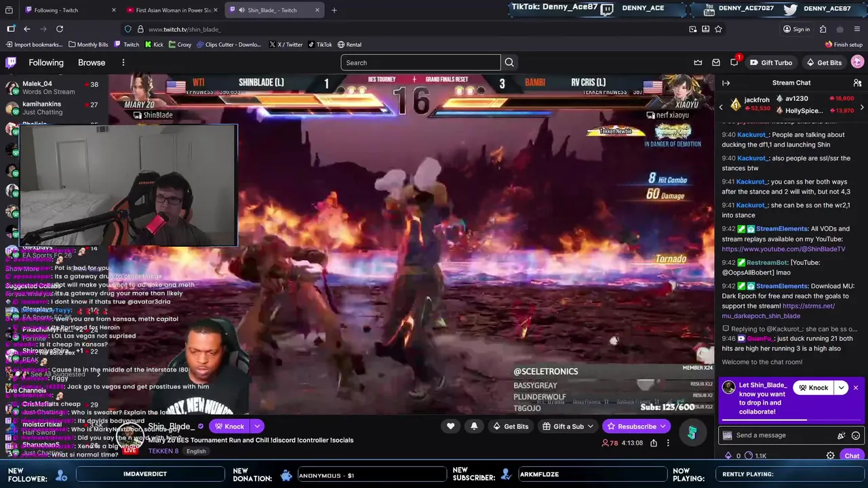Open the X / Twitter bookmark
868x488 pixels.
tap(285, 45)
